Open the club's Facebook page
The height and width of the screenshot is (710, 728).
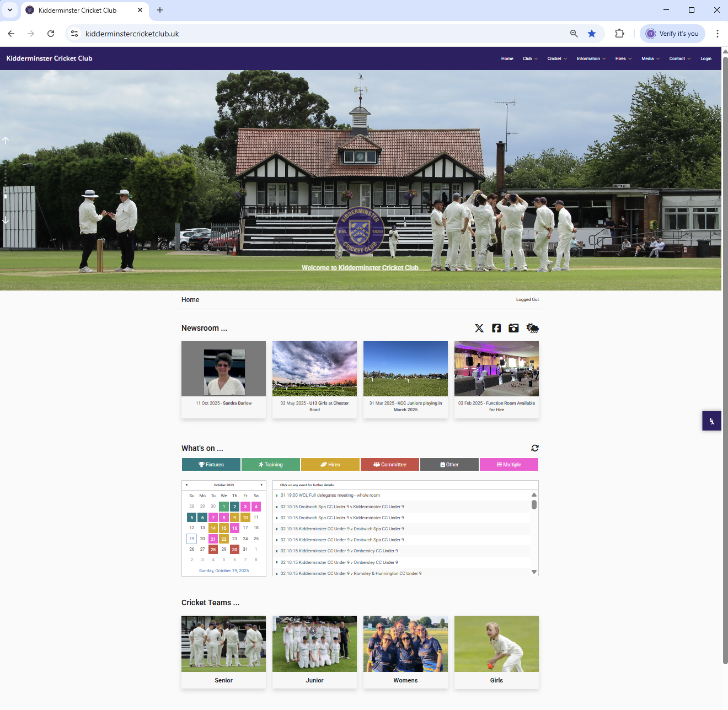496,328
